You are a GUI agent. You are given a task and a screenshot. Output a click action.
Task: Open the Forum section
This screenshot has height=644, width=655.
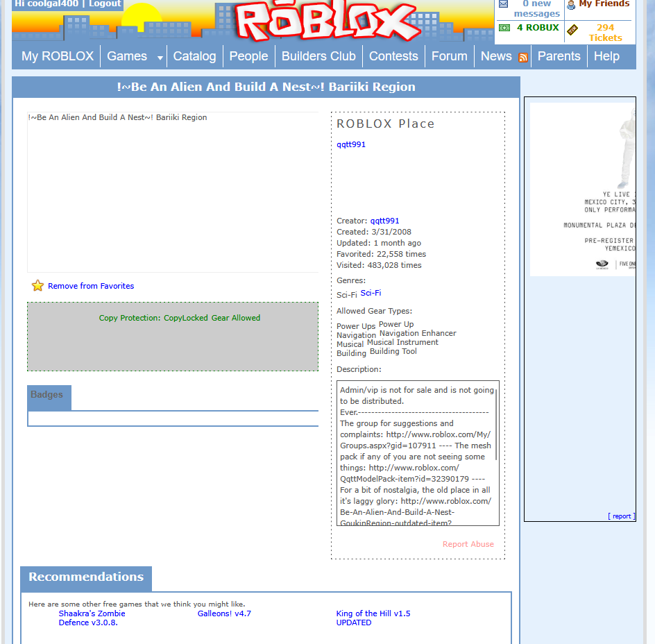pos(449,56)
